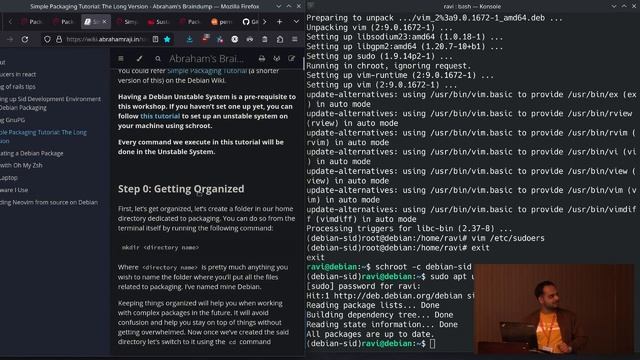Open the tracking protection shield icon

[x=47, y=39]
